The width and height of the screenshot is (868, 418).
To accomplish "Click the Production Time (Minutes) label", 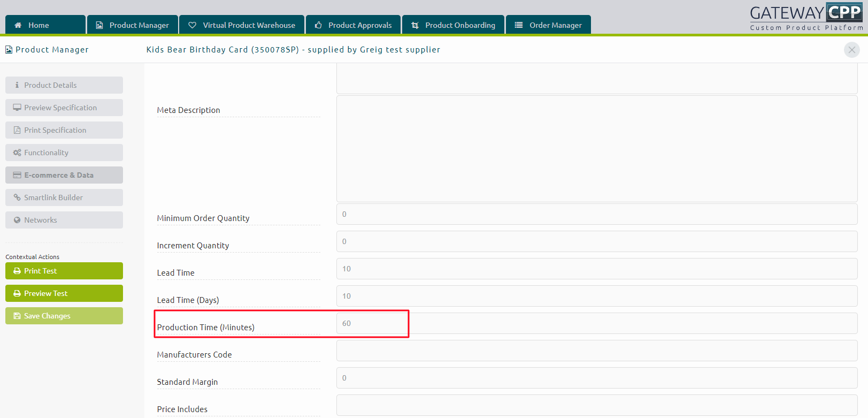I will point(205,328).
